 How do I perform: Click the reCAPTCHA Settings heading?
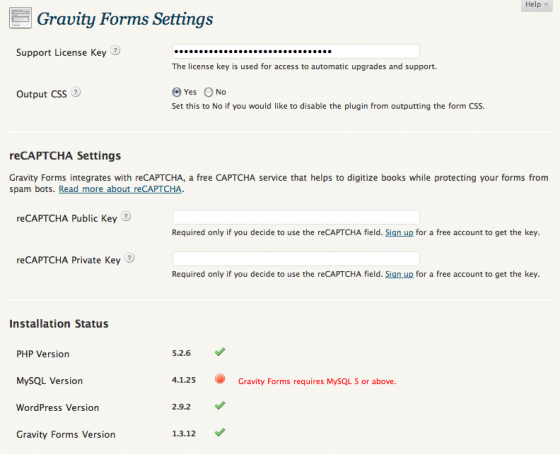65,156
